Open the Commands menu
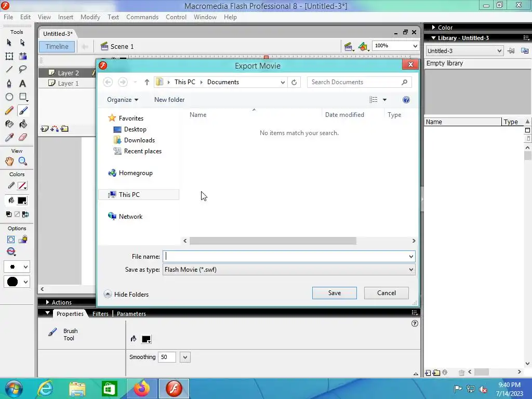 142,17
